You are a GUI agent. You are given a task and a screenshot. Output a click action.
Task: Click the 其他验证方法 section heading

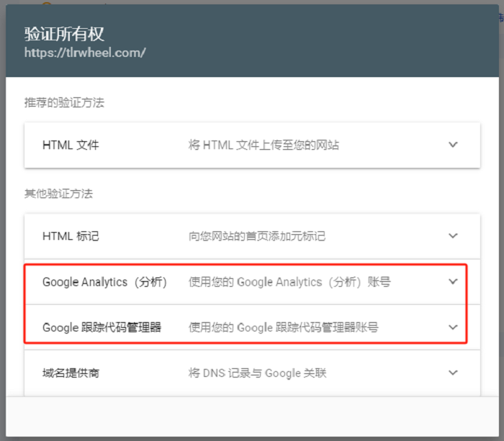pyautogui.click(x=58, y=193)
